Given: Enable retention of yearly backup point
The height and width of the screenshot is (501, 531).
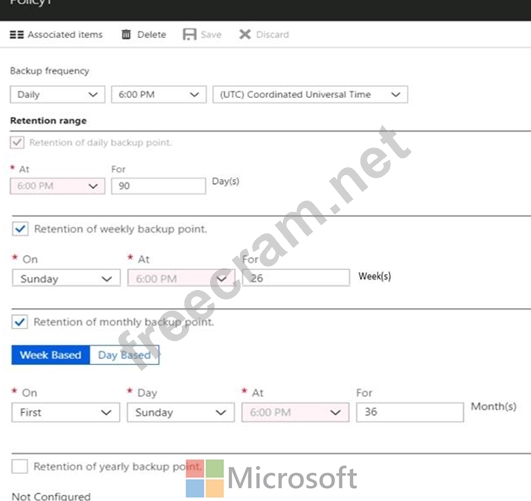Looking at the screenshot, I should coord(20,466).
